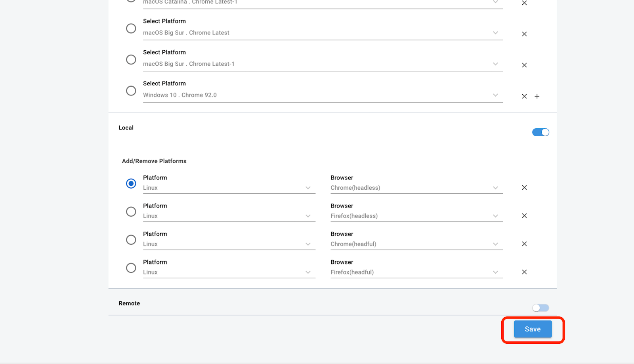Image resolution: width=634 pixels, height=364 pixels.
Task: Add a new platform with plus icon
Action: click(537, 96)
